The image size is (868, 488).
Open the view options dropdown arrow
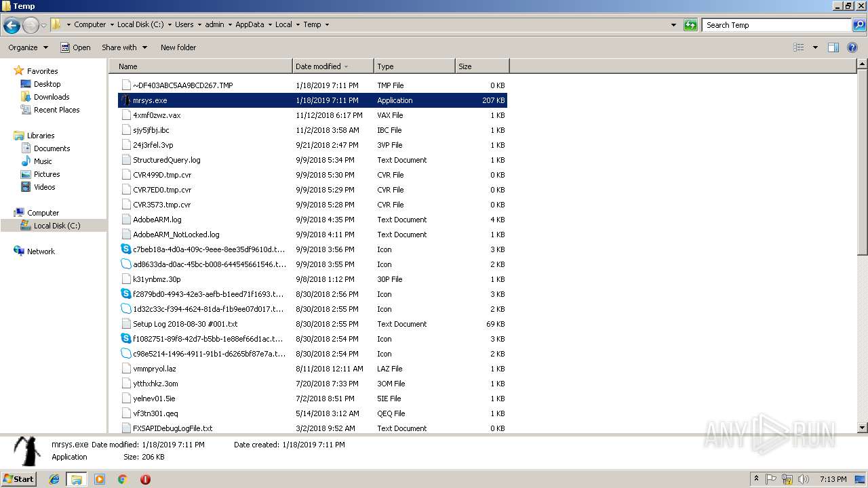point(815,47)
